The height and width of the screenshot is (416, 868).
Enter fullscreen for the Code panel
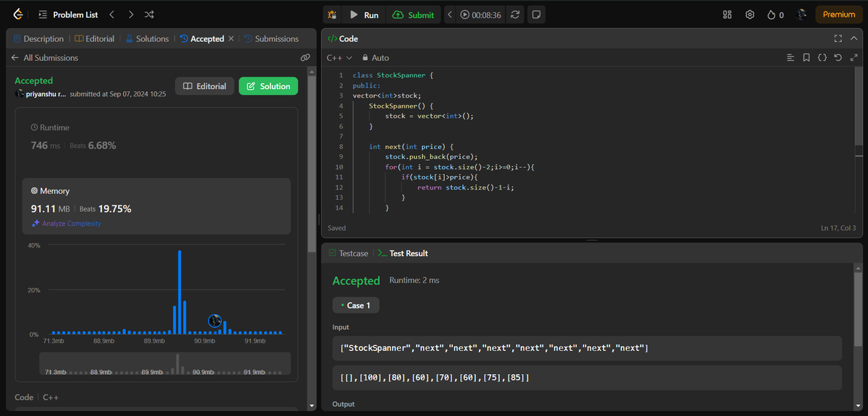tap(838, 39)
